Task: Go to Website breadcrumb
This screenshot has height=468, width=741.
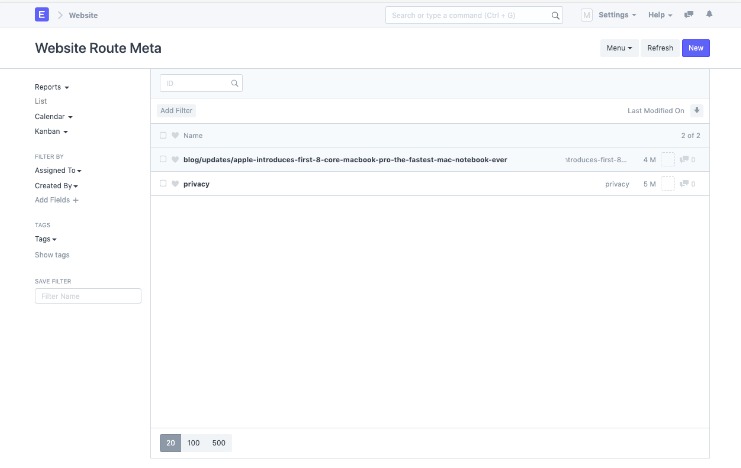Action: 83,16
